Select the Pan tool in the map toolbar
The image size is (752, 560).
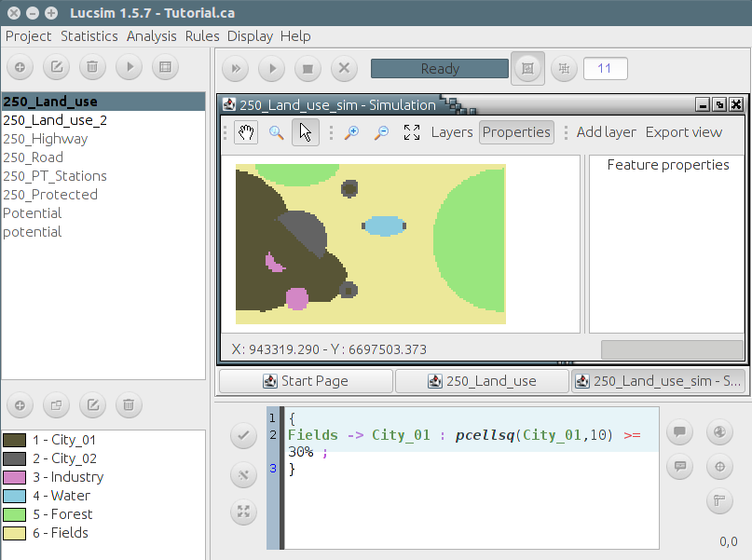click(245, 132)
